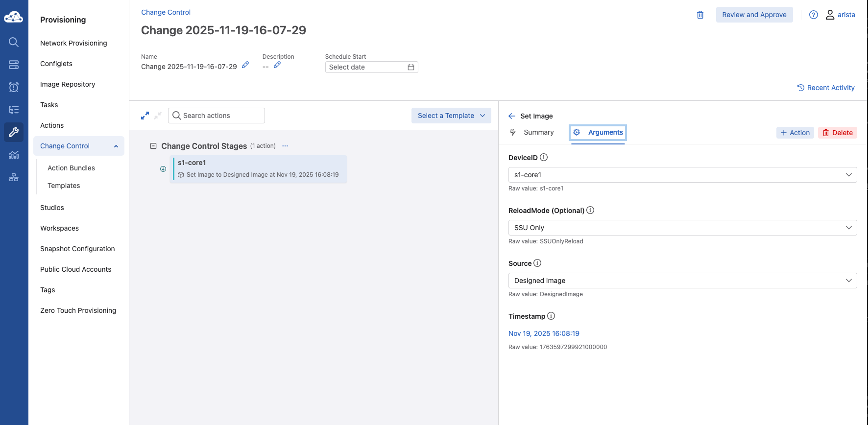Open the devices icon in left rail
The image size is (868, 425).
(14, 65)
